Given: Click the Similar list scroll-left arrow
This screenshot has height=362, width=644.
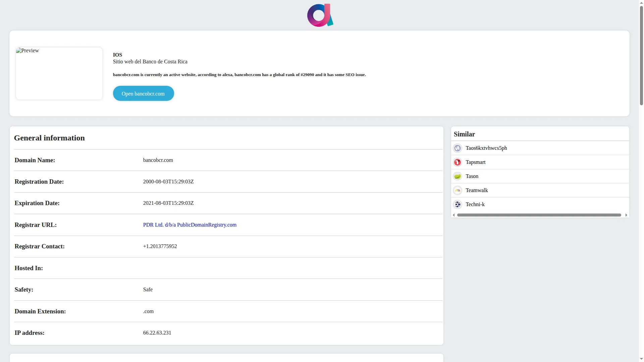Looking at the screenshot, I should [454, 215].
